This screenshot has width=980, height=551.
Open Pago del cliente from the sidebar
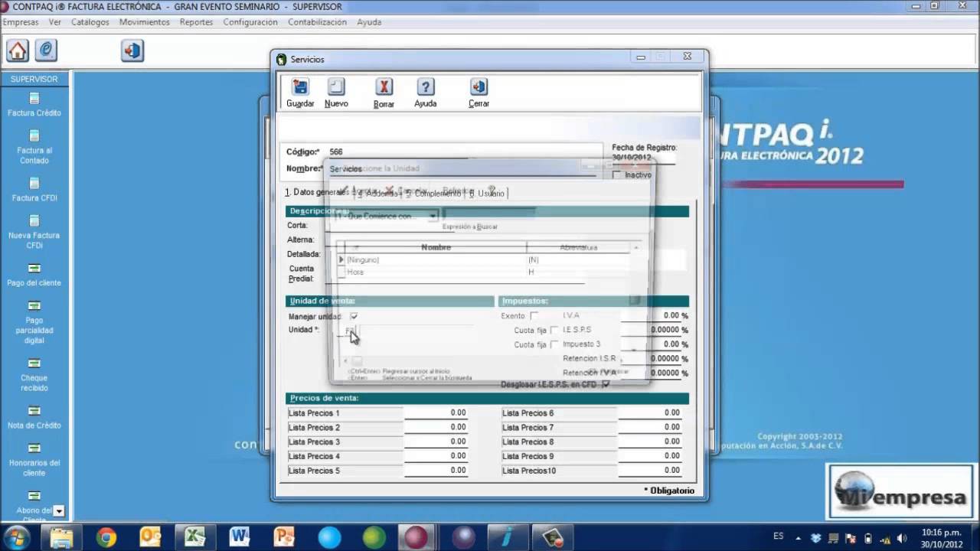point(34,275)
